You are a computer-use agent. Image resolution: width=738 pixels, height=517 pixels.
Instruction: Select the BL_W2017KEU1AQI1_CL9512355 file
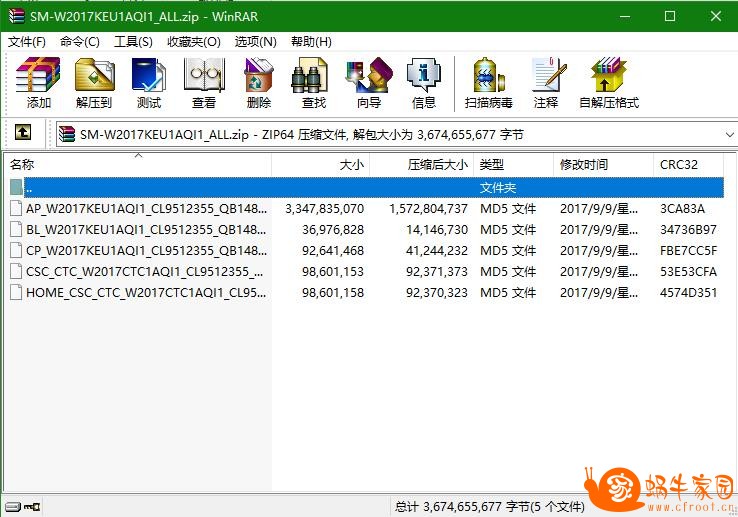(x=146, y=230)
